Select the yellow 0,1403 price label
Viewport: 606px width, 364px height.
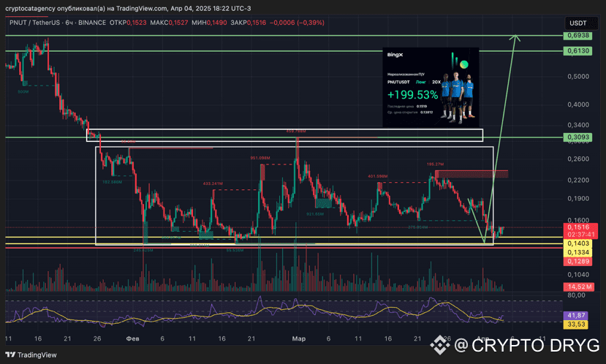click(x=577, y=243)
